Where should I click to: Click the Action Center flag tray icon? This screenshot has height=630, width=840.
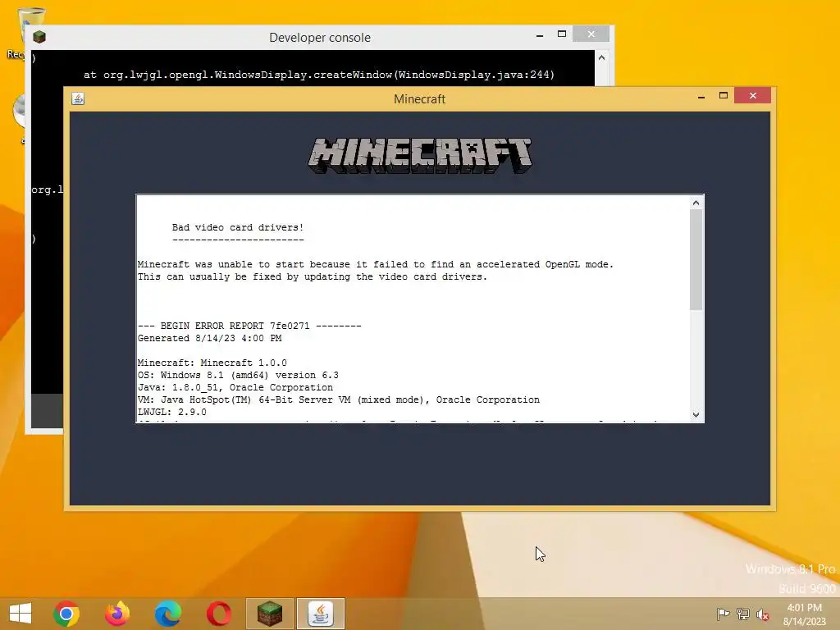coord(723,614)
